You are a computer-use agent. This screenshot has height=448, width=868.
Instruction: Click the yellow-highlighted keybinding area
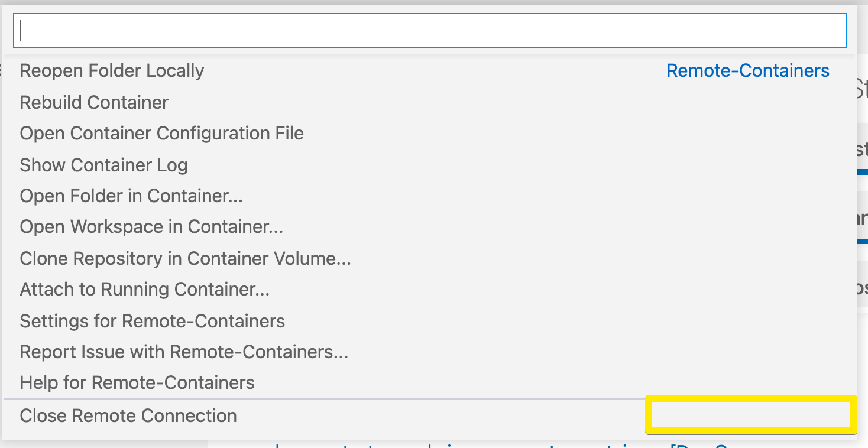pos(750,414)
